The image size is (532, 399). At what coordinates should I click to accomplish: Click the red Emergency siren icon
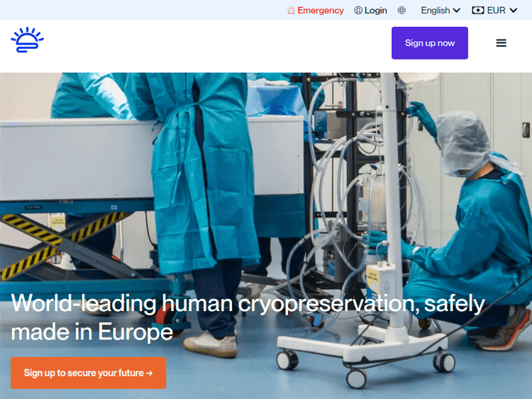tap(291, 11)
